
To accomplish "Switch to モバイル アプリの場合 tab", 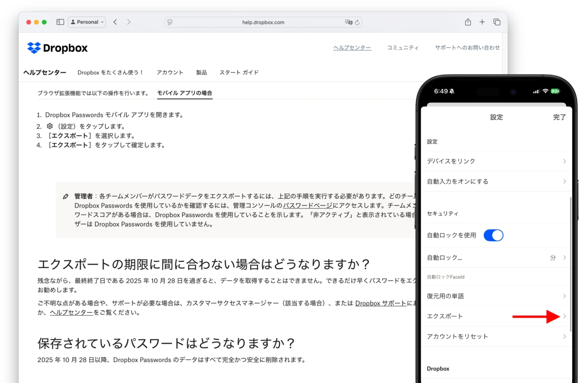I will [185, 93].
